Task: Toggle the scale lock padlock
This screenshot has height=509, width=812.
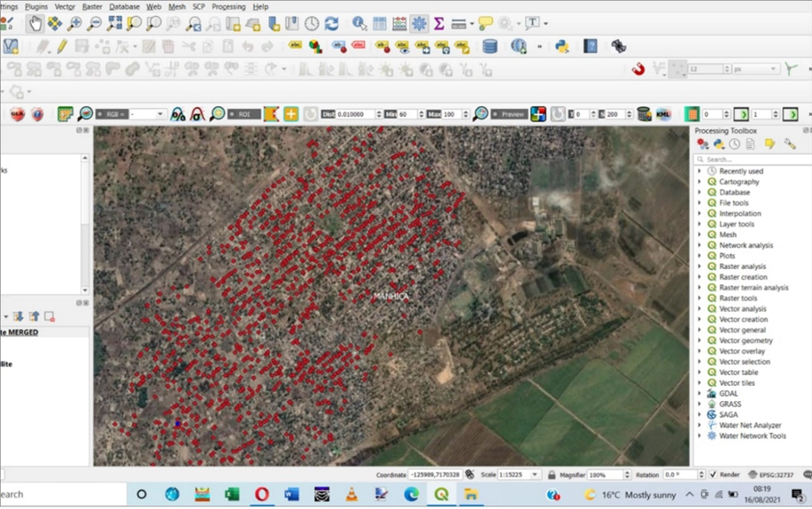Action: click(551, 475)
